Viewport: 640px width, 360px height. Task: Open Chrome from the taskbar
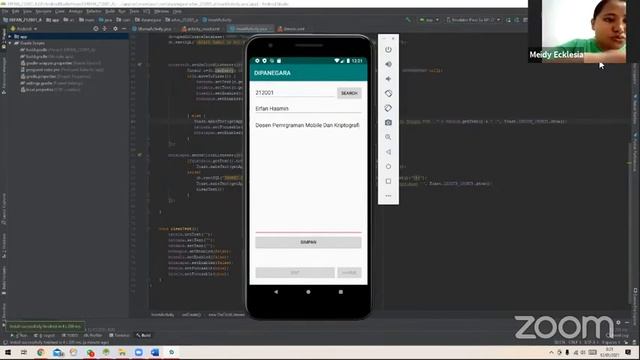pos(40,352)
